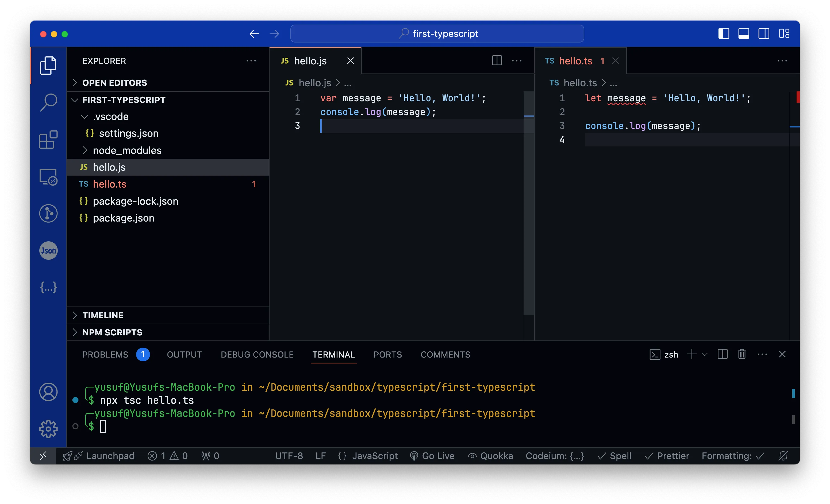Screen dimensions: 830x504
Task: Open the Extensions view in activity bar
Action: click(48, 139)
